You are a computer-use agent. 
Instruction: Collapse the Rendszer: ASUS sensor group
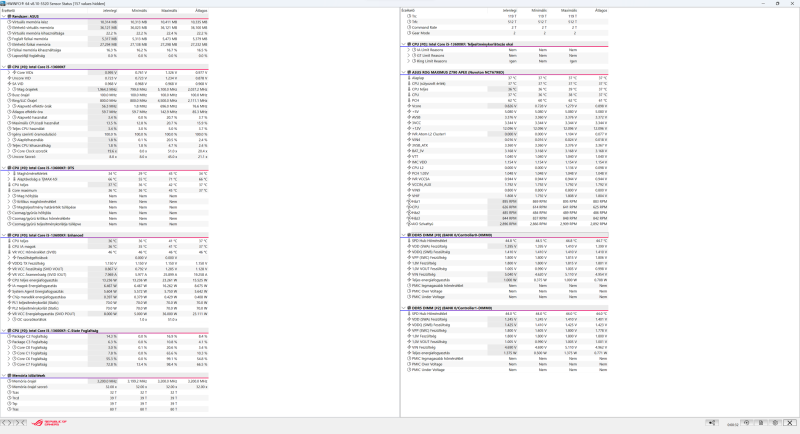pyautogui.click(x=4, y=16)
